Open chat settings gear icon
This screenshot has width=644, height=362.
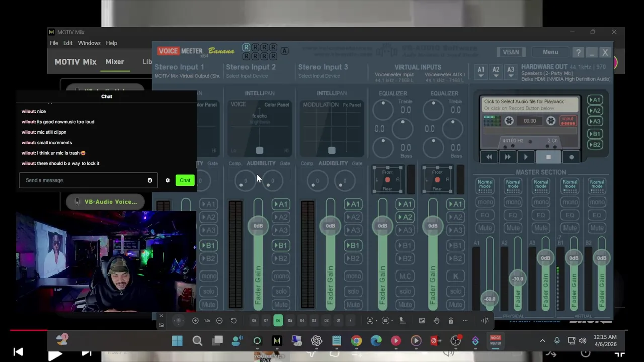[x=168, y=180]
